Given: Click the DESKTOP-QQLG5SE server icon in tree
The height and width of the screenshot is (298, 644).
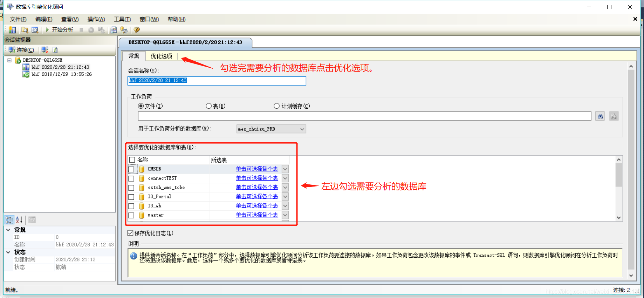Looking at the screenshot, I should [18, 60].
